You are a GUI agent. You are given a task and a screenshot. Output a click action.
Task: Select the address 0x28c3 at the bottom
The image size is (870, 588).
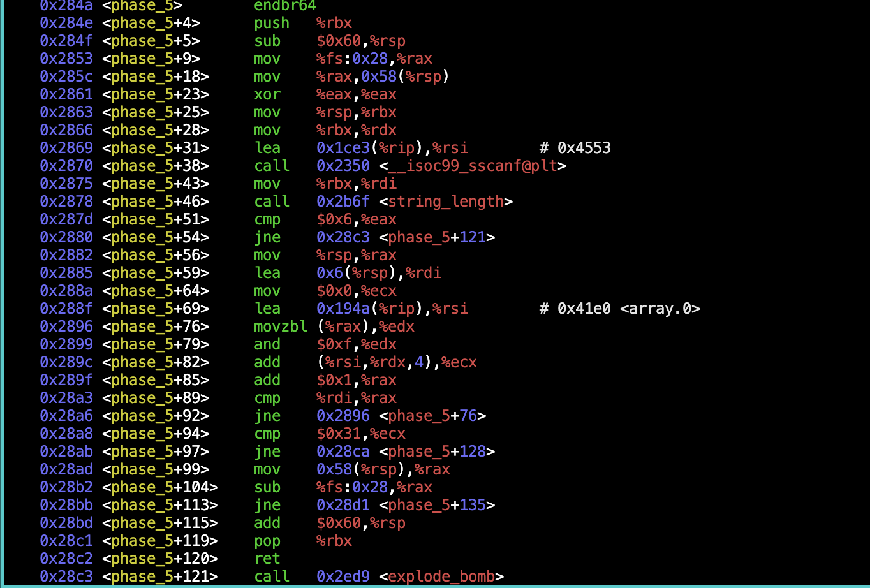click(x=65, y=576)
